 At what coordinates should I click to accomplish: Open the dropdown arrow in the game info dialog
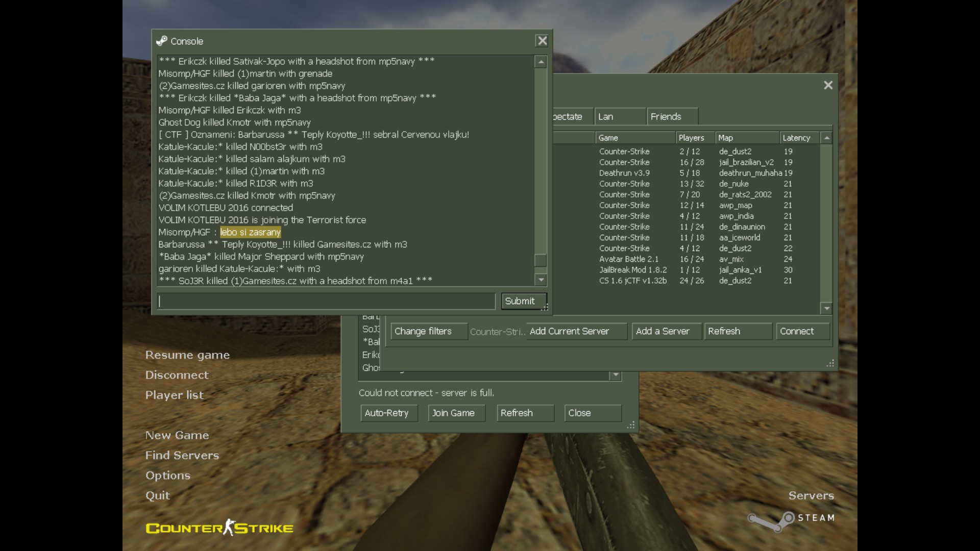click(x=616, y=375)
